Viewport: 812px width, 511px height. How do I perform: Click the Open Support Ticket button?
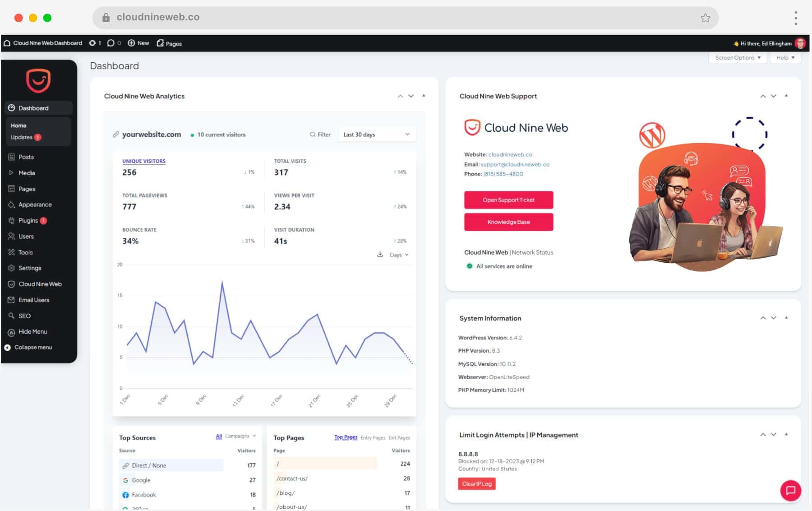click(508, 200)
